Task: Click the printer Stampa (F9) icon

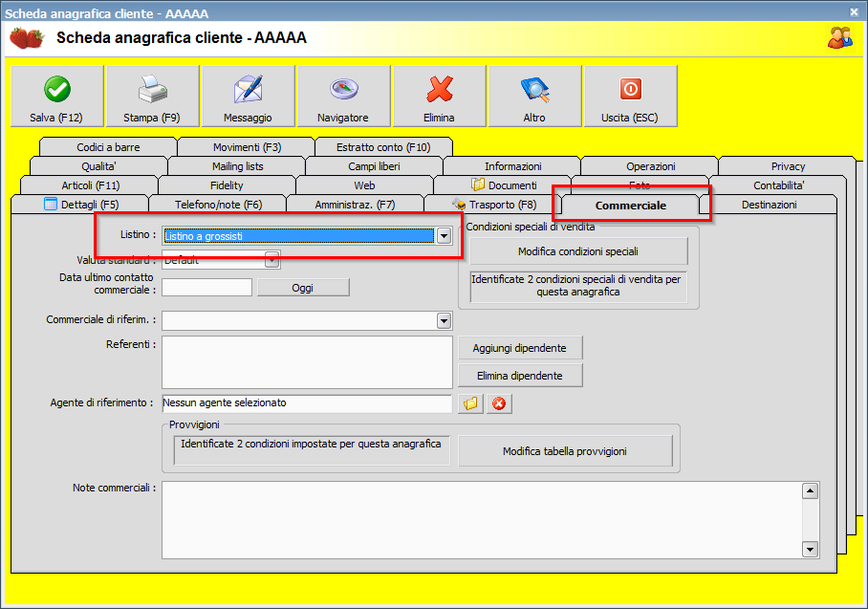Action: [152, 89]
